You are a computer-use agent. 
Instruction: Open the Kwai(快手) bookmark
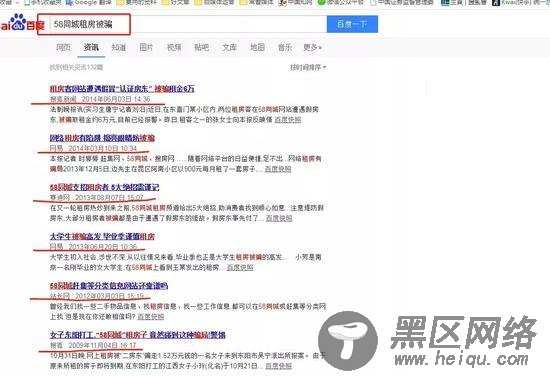(x=521, y=2)
